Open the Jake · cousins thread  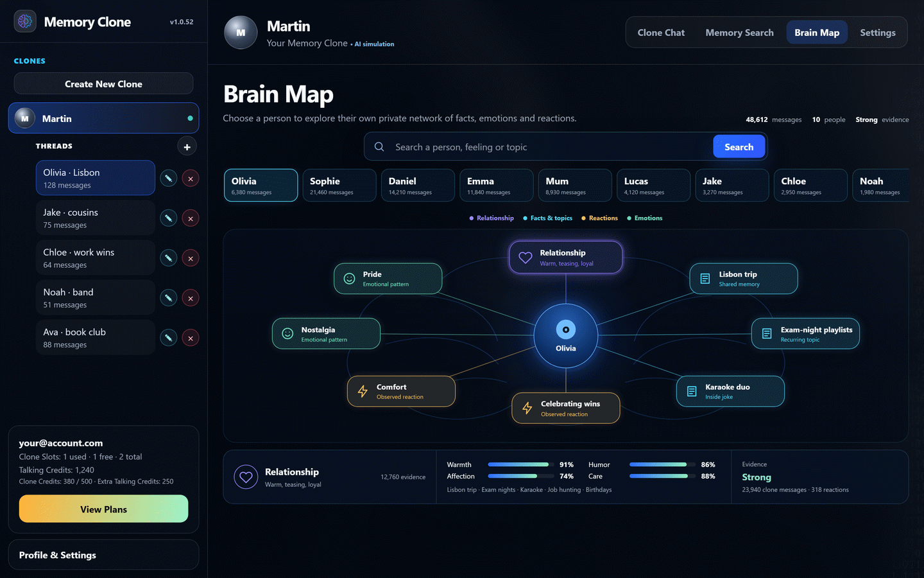[x=96, y=218]
